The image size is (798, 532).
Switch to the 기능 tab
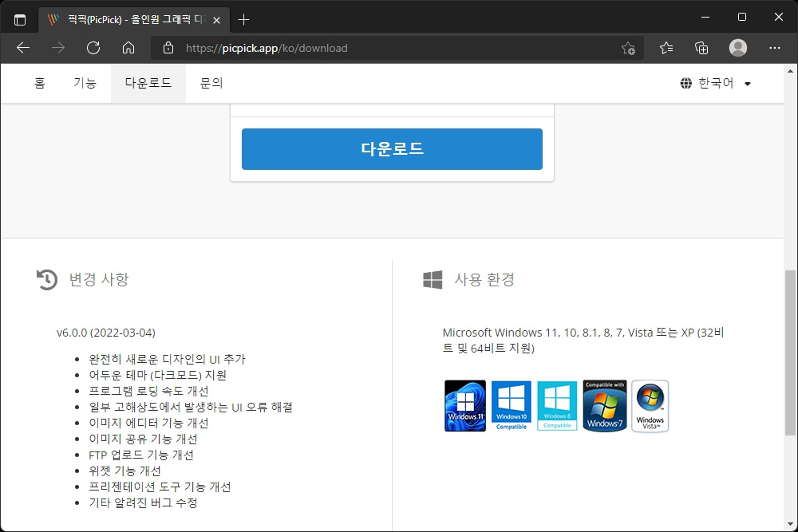[x=85, y=82]
